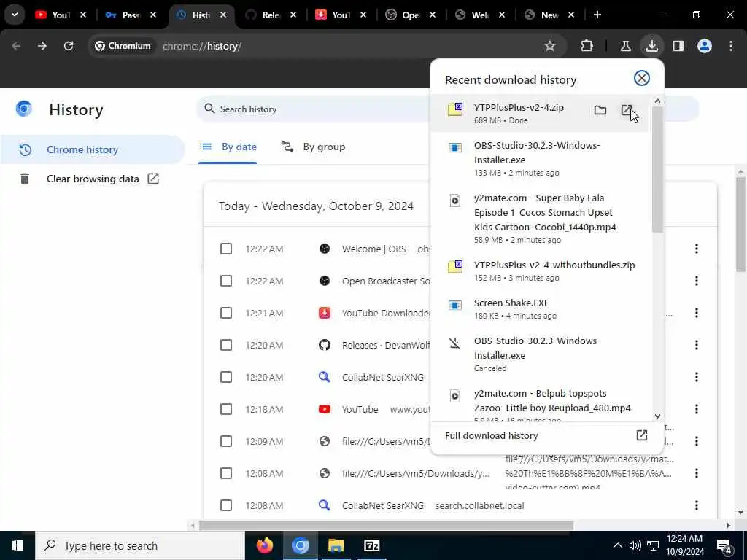Bookmark this page with the star icon
This screenshot has height=560, width=747.
(550, 46)
